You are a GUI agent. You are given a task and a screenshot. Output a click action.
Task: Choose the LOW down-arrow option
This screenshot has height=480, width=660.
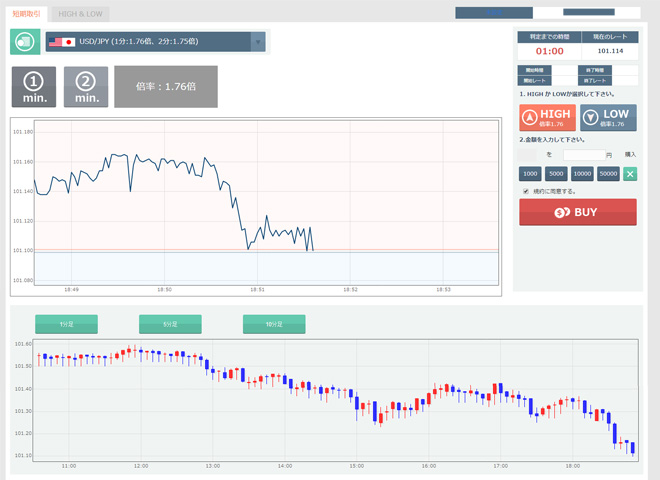[608, 118]
